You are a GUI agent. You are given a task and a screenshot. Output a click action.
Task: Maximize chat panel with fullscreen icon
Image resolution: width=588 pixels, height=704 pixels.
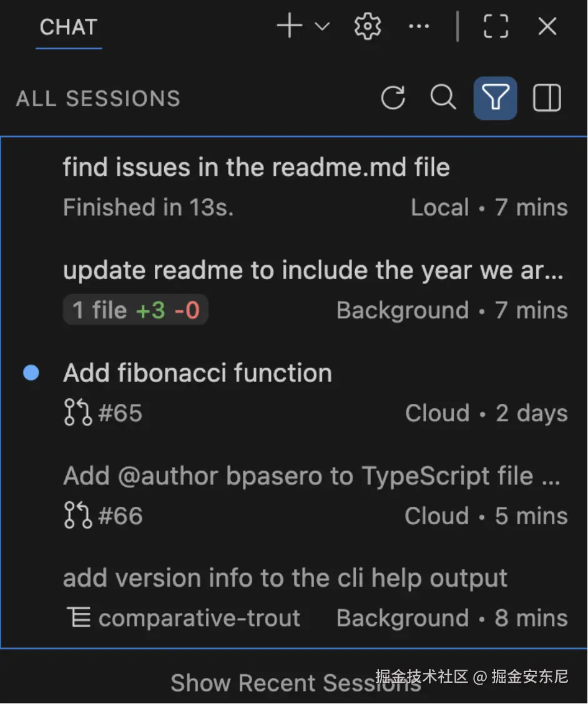coord(496,27)
